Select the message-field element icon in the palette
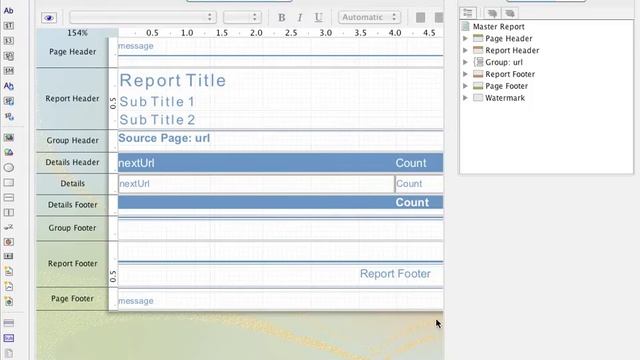Image resolution: width=640 pixels, height=360 pixels. (9, 71)
